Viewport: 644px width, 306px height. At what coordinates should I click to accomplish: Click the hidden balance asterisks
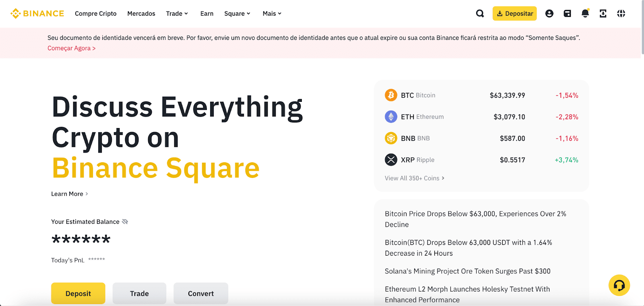(x=81, y=239)
